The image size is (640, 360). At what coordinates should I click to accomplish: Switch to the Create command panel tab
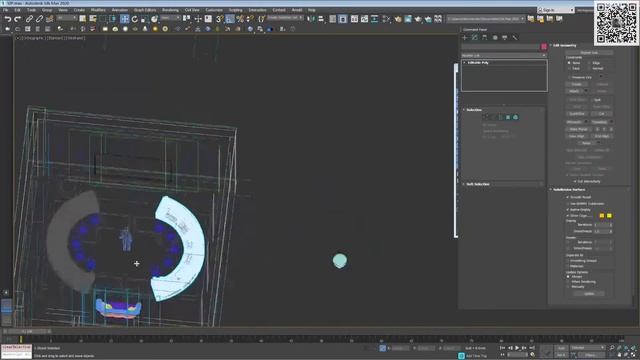pyautogui.click(x=464, y=38)
